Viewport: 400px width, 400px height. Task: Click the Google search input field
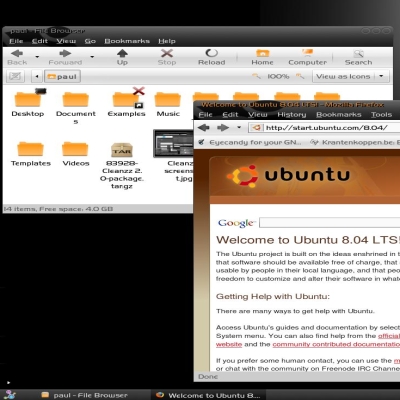330,222
